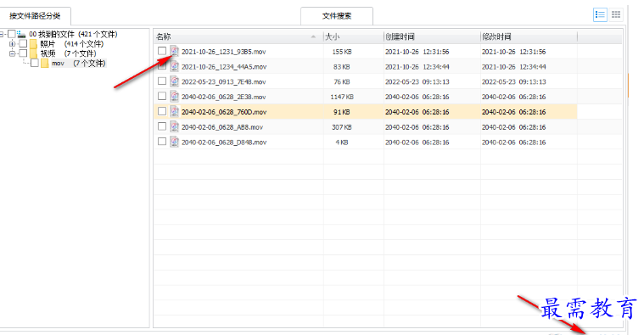644x335 pixels.
Task: Click file icon of 2040-02-06_0628_D848.mov
Action: [x=175, y=142]
